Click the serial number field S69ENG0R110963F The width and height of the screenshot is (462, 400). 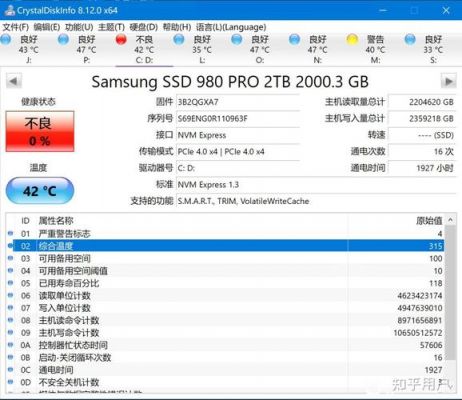pos(238,118)
